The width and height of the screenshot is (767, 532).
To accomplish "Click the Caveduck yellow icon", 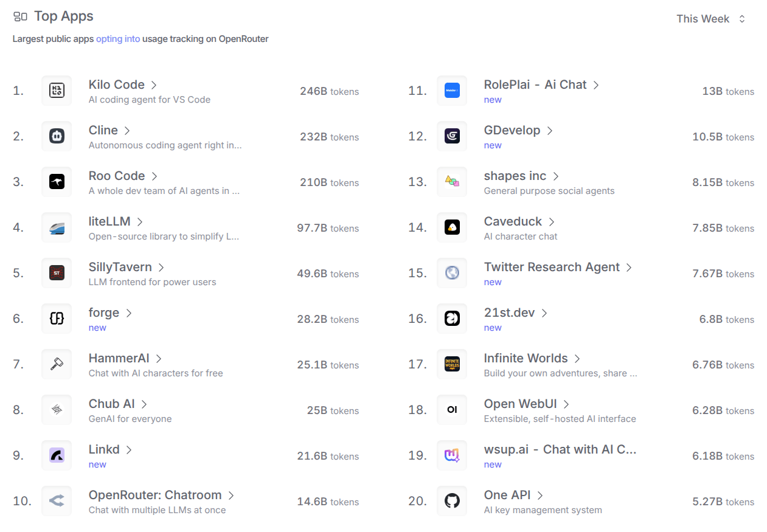I will coord(452,227).
